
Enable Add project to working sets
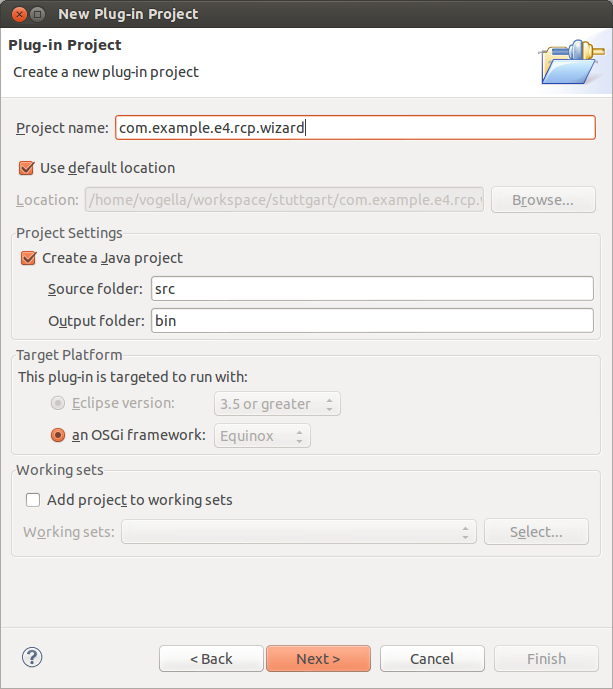pos(33,500)
